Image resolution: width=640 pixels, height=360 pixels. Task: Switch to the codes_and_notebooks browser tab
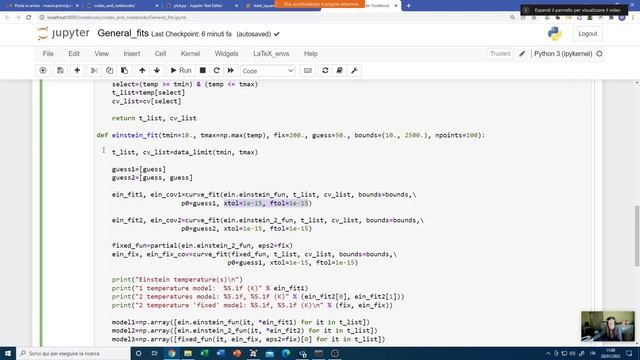pyautogui.click(x=122, y=6)
